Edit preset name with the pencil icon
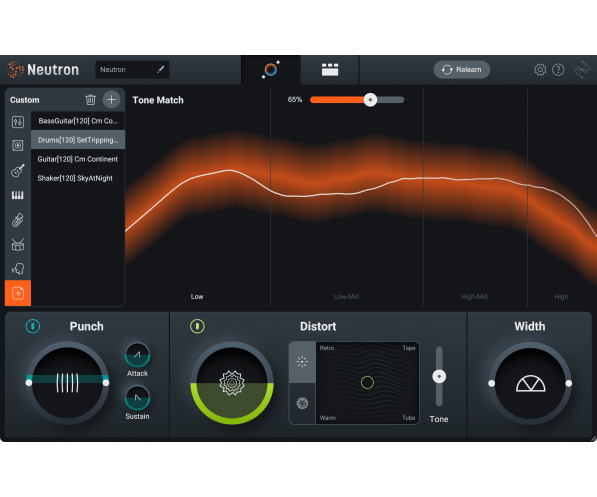597x497 pixels. pyautogui.click(x=161, y=69)
